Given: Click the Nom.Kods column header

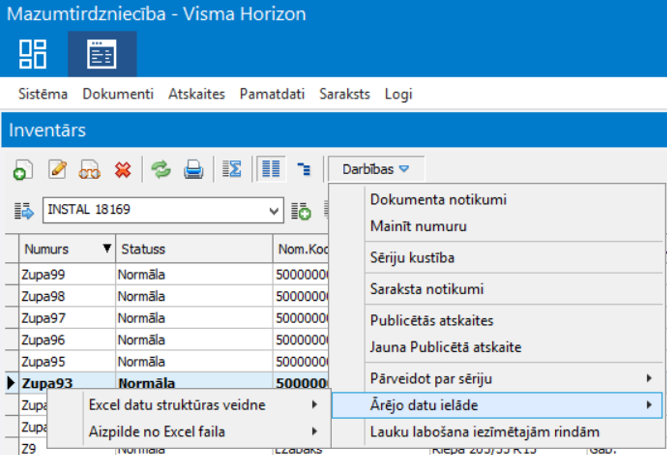Looking at the screenshot, I should pos(301,249).
